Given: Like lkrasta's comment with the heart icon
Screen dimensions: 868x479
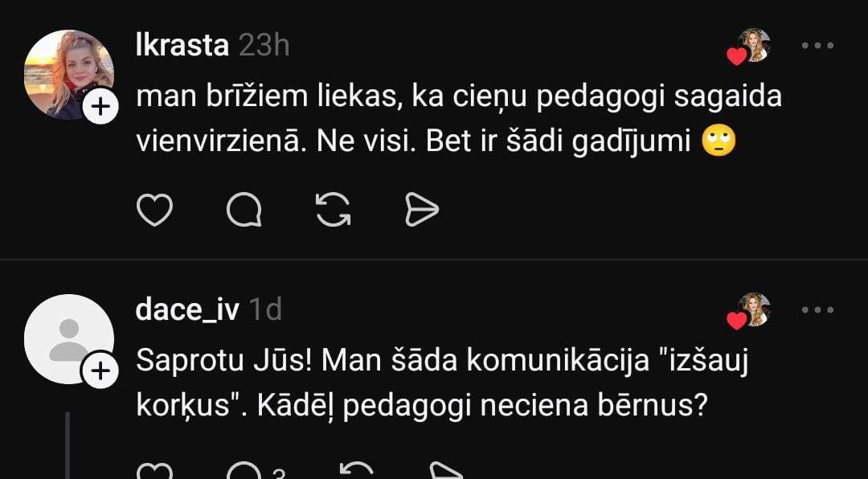Looking at the screenshot, I should pyautogui.click(x=155, y=210).
